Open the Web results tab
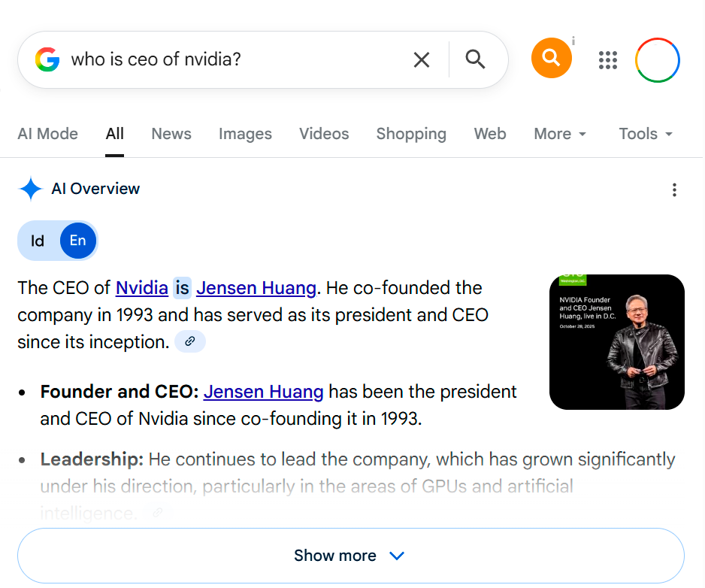 pyautogui.click(x=490, y=134)
